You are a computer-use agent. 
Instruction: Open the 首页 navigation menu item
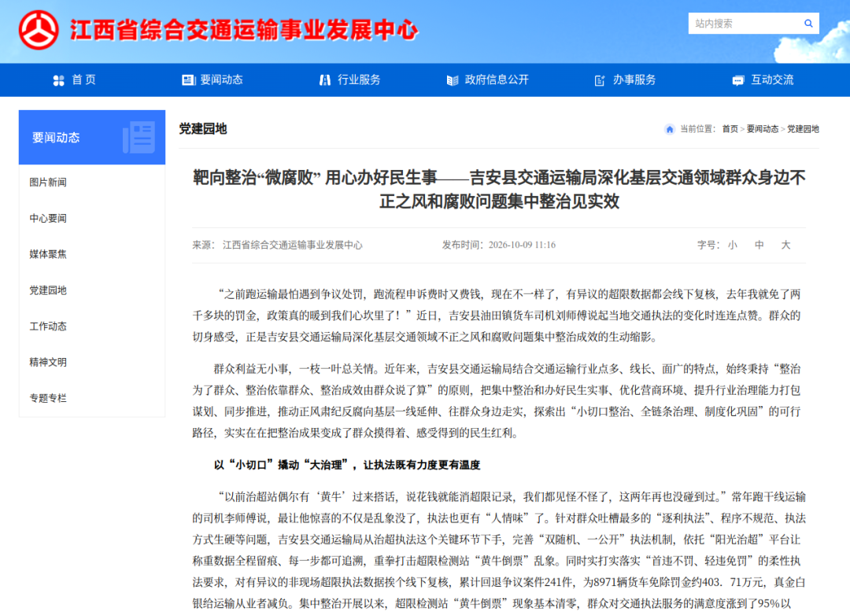[84, 79]
